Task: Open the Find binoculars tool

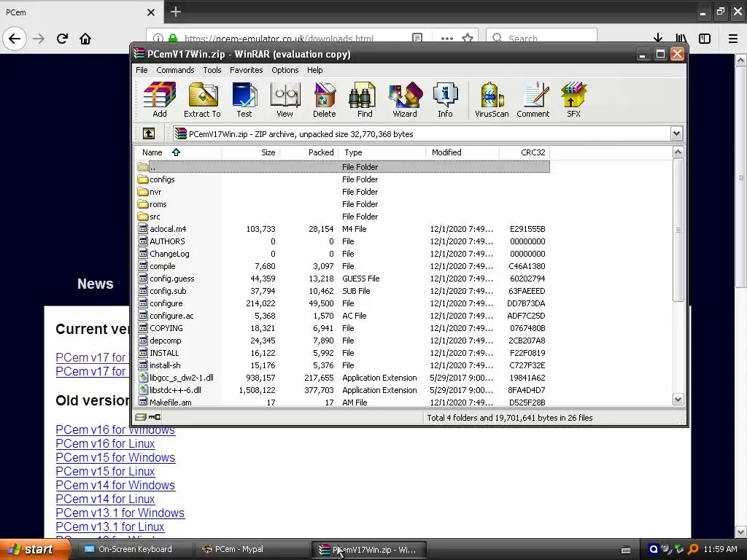Action: pyautogui.click(x=365, y=99)
